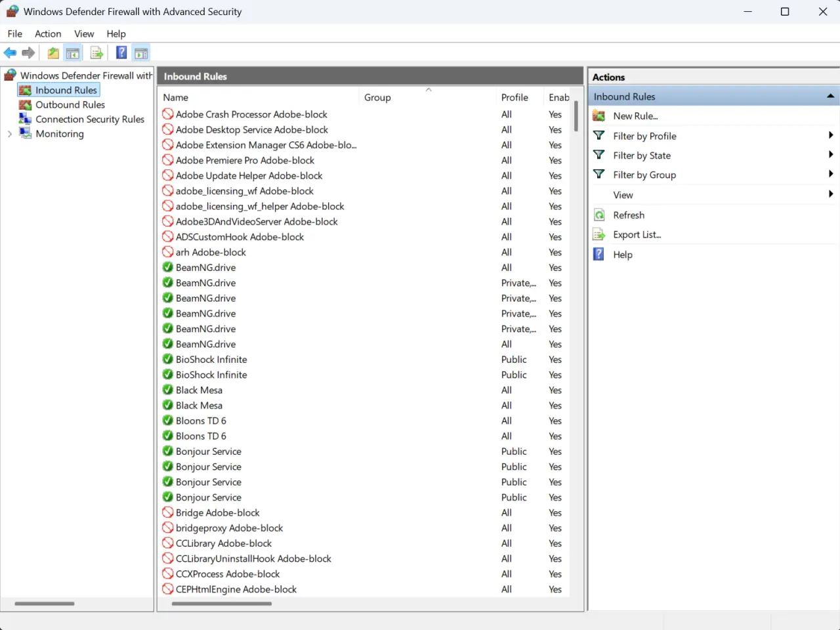Select Connection Security Rules in the tree
The width and height of the screenshot is (840, 630).
click(90, 119)
